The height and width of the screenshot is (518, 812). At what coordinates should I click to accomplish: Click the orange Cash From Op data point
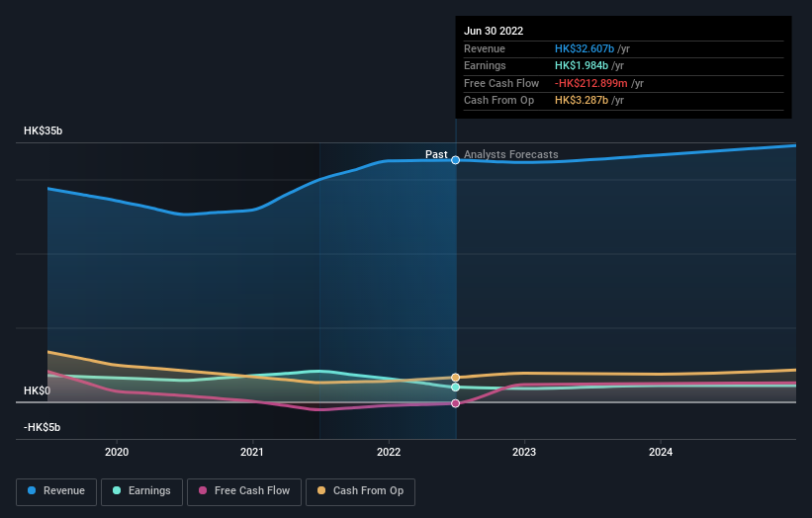click(x=455, y=378)
